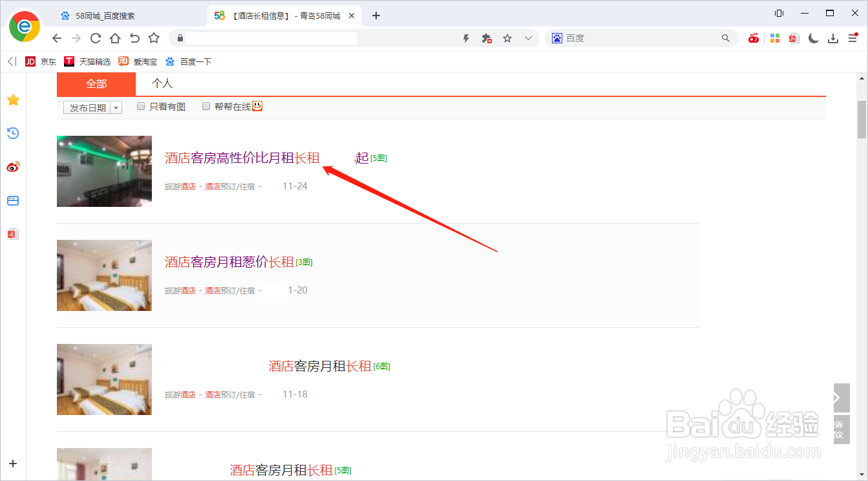Image resolution: width=868 pixels, height=481 pixels.
Task: Select the 全部 listings tab
Action: pyautogui.click(x=96, y=84)
